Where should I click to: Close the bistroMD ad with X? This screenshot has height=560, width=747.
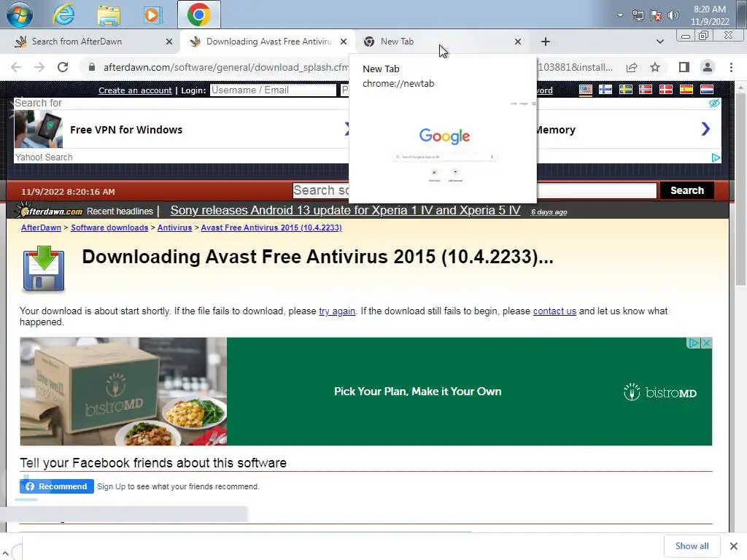[x=706, y=343]
